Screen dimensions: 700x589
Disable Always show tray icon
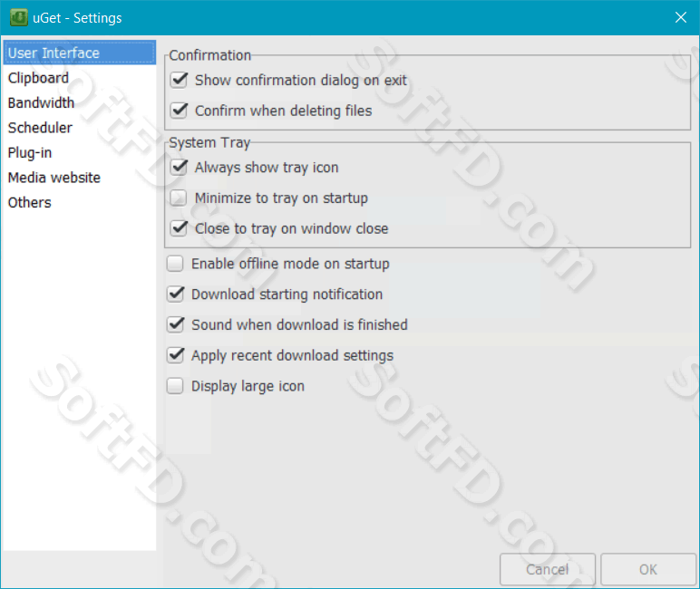(179, 168)
